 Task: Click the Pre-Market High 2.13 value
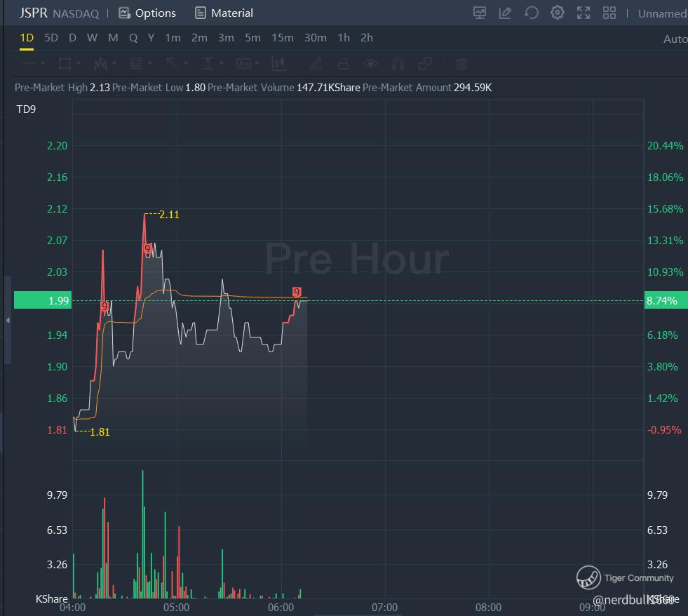(100, 88)
